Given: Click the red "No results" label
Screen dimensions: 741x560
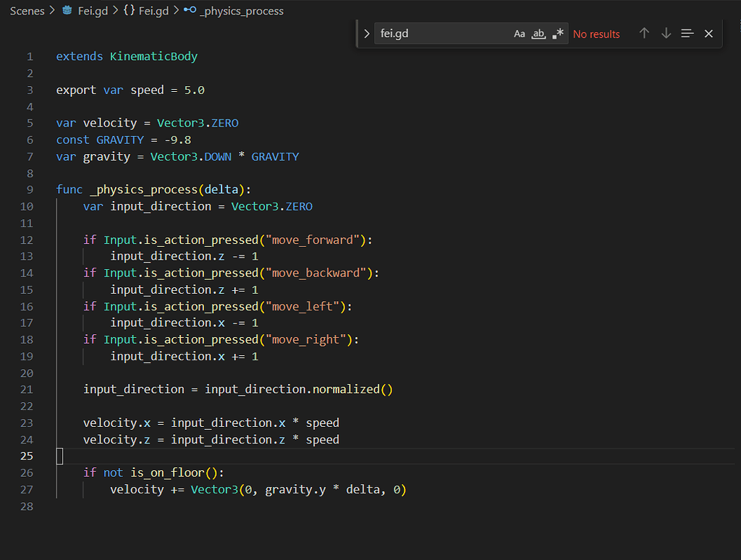Looking at the screenshot, I should 596,33.
